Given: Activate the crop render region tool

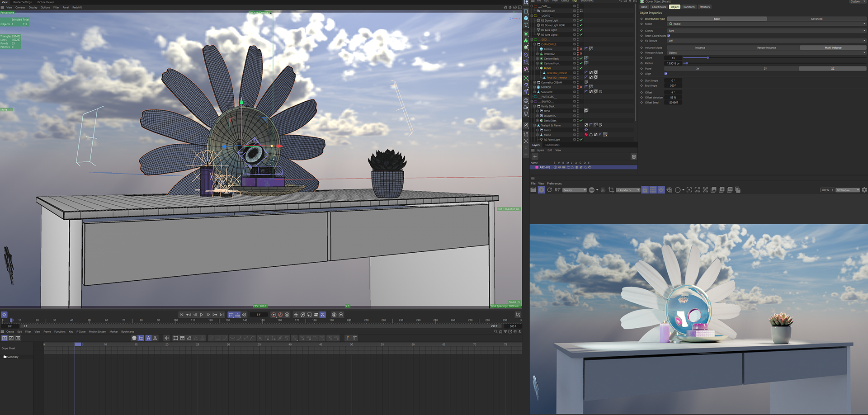Looking at the screenshot, I should coord(611,190).
